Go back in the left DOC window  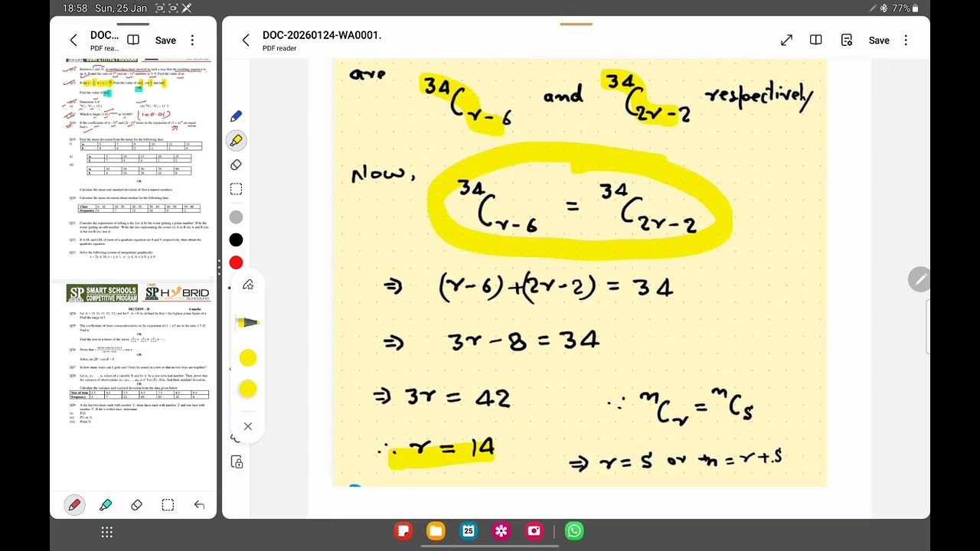[73, 41]
